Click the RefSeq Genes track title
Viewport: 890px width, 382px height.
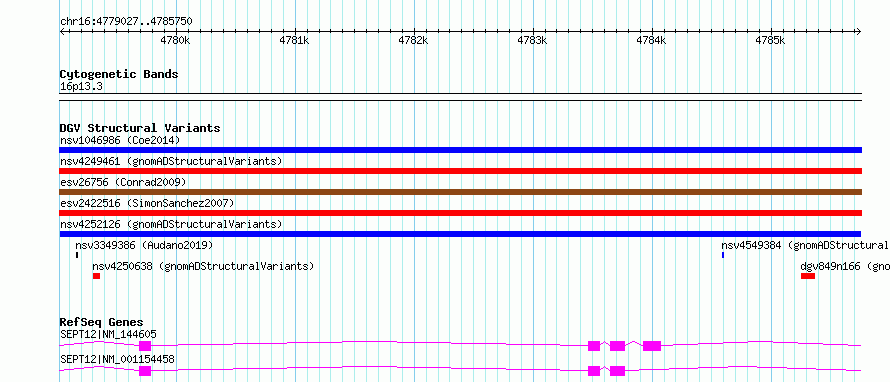tap(102, 322)
